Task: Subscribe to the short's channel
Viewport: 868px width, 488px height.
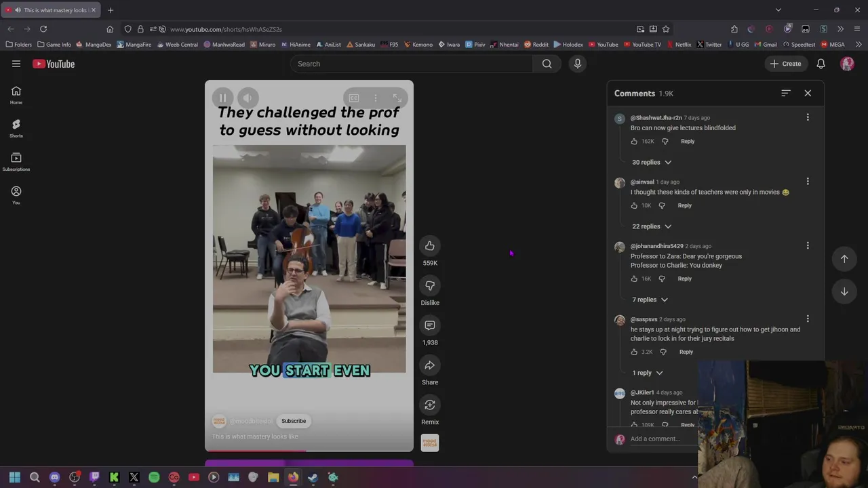Action: [x=294, y=421]
